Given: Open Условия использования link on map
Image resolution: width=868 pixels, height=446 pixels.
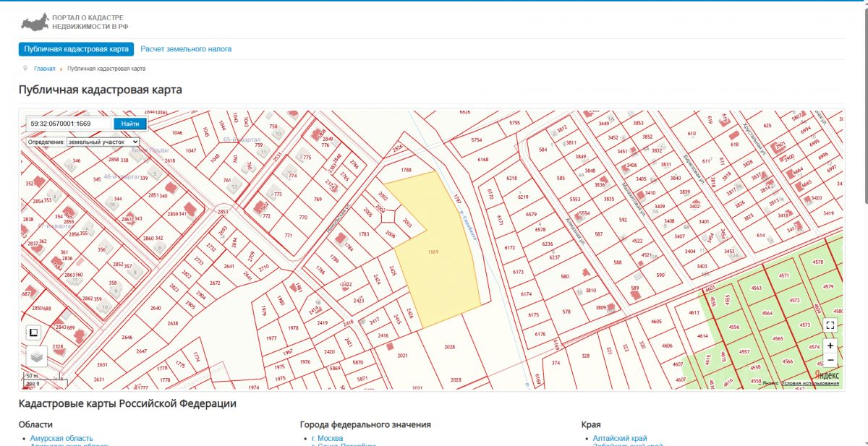Looking at the screenshot, I should coord(809,383).
